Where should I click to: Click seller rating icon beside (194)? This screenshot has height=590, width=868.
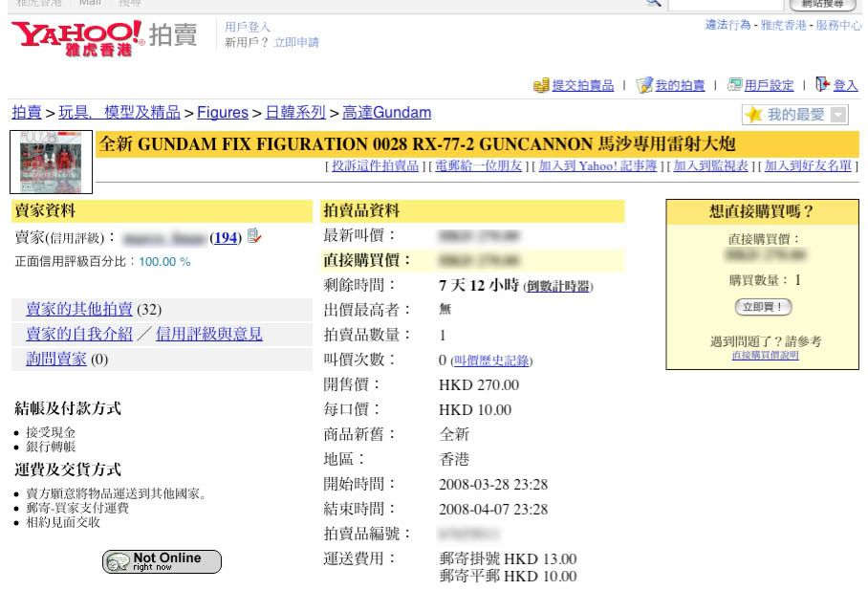253,237
